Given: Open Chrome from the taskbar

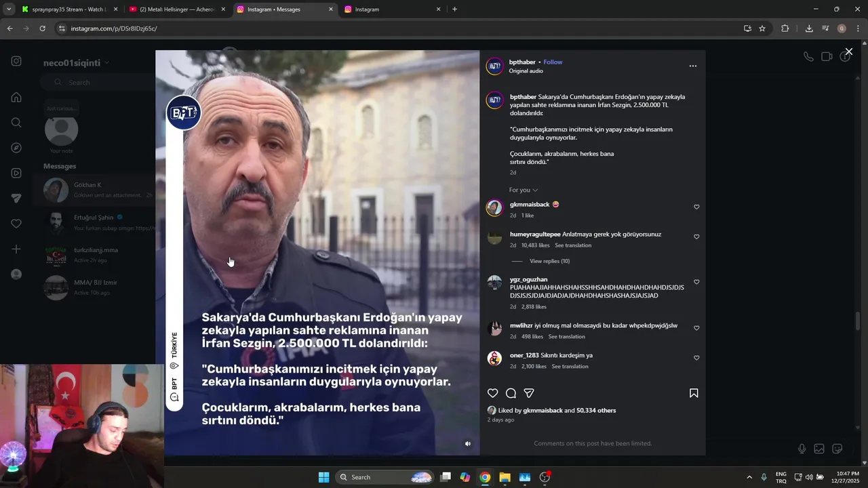Looking at the screenshot, I should 485,477.
